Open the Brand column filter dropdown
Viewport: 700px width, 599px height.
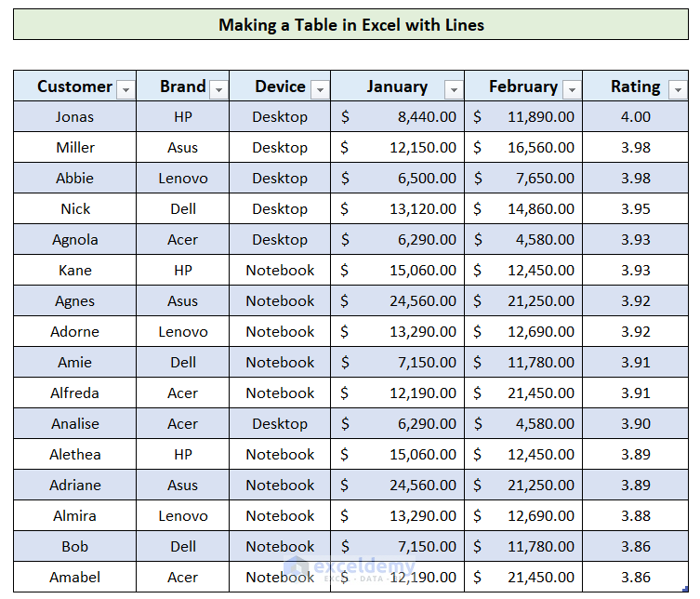coord(218,89)
